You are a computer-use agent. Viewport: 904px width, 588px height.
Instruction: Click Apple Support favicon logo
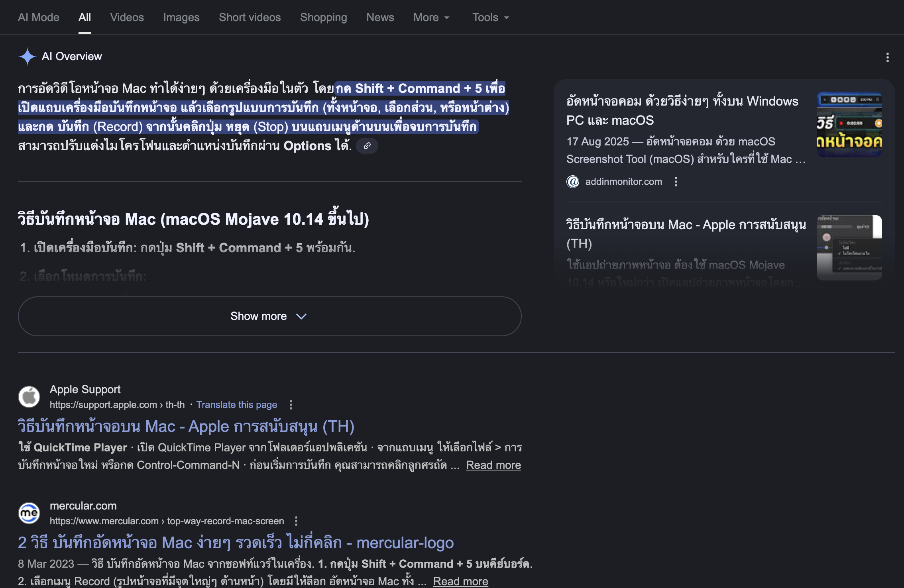[x=29, y=397]
